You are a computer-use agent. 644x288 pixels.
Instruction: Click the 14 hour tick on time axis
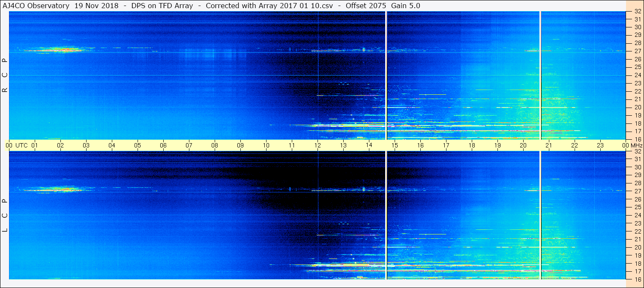point(369,145)
